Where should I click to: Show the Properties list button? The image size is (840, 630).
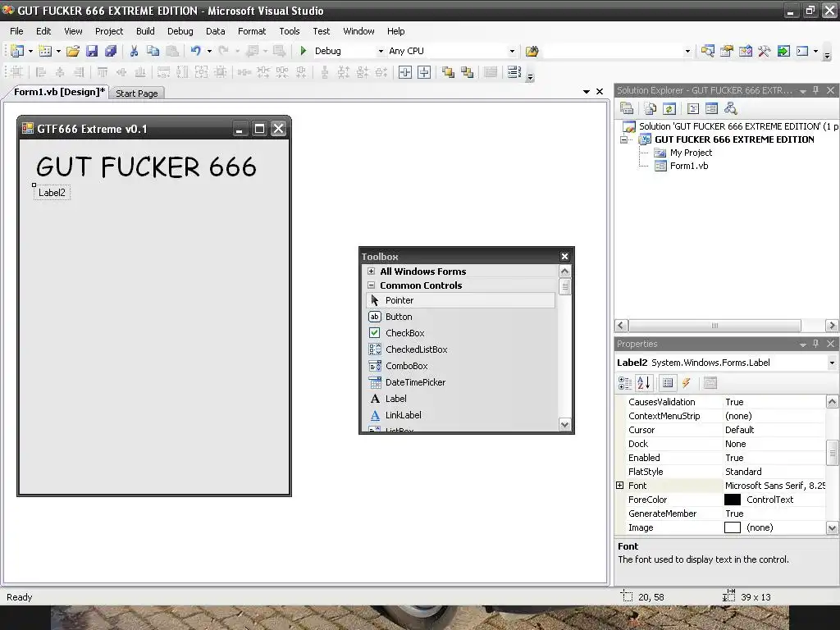[x=668, y=383]
